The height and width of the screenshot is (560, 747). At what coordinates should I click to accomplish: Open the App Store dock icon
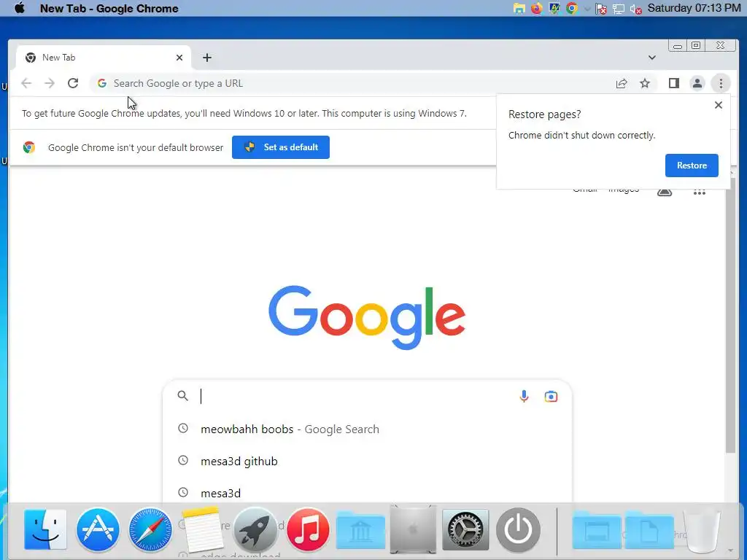[x=98, y=529]
